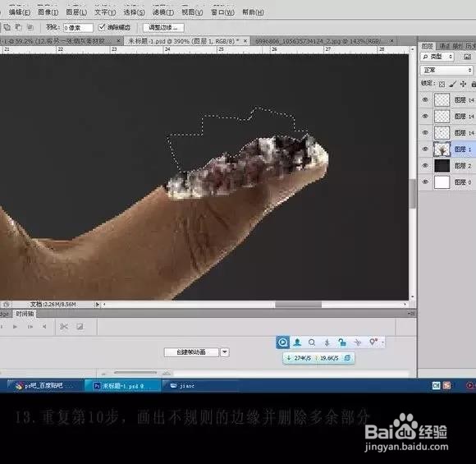Click the lock image pixels brush icon
476x464 pixels.
point(453,84)
